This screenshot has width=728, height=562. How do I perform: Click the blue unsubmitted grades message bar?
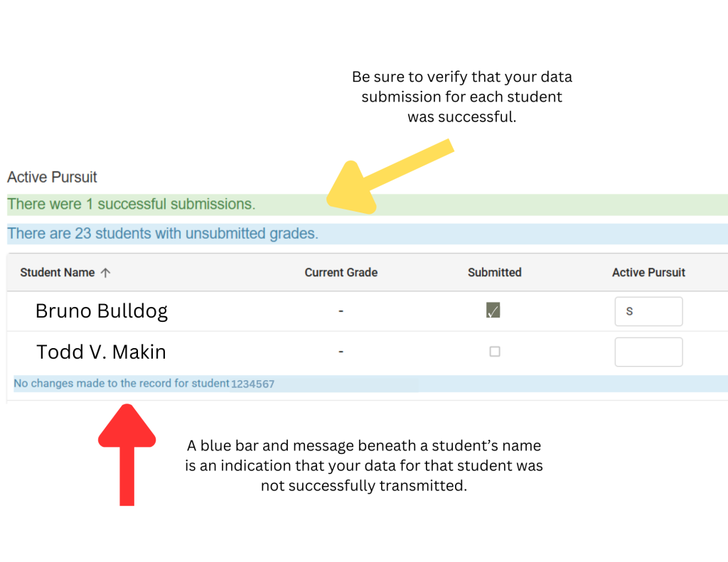(x=163, y=234)
